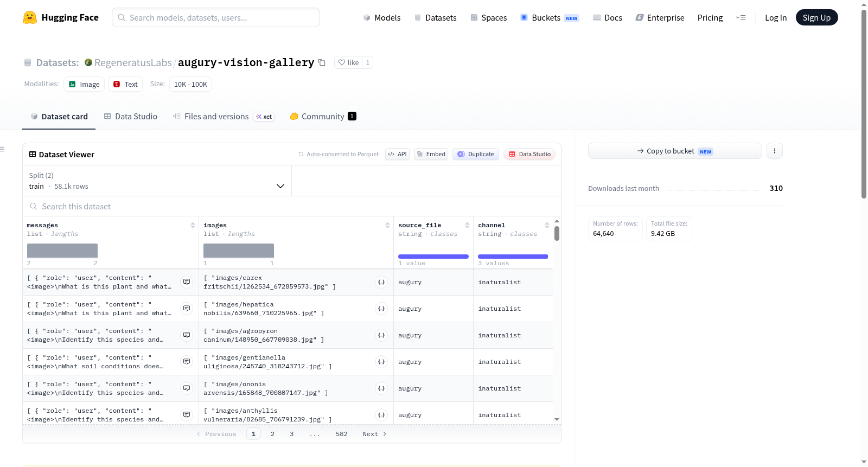Toggle the left sidebar hamburger icon

click(x=2, y=149)
